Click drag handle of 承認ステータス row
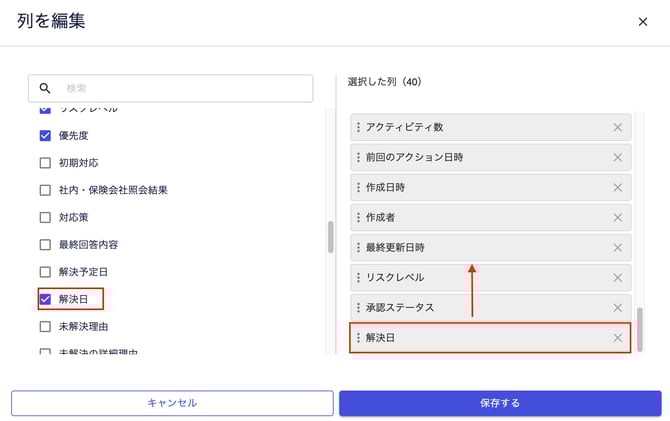670x421 pixels. point(359,307)
